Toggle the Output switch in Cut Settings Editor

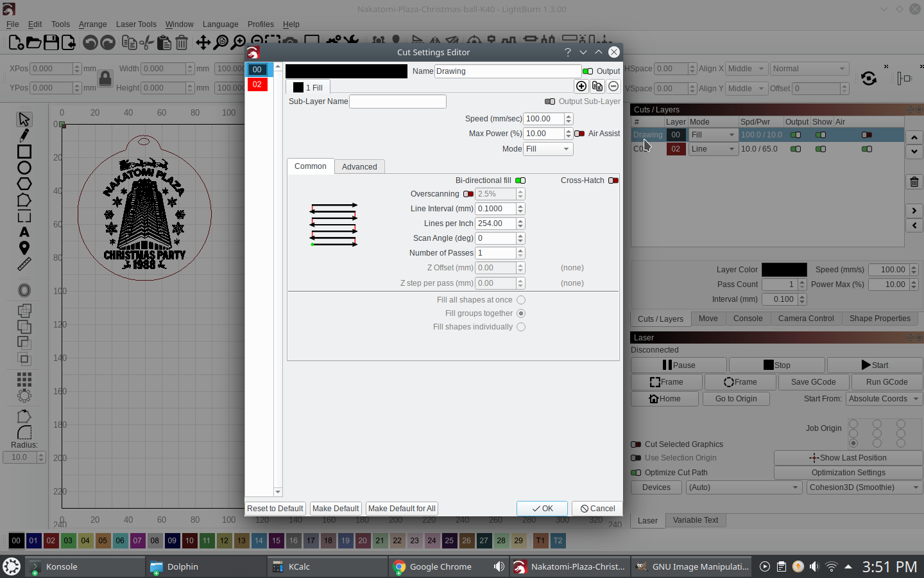(588, 71)
